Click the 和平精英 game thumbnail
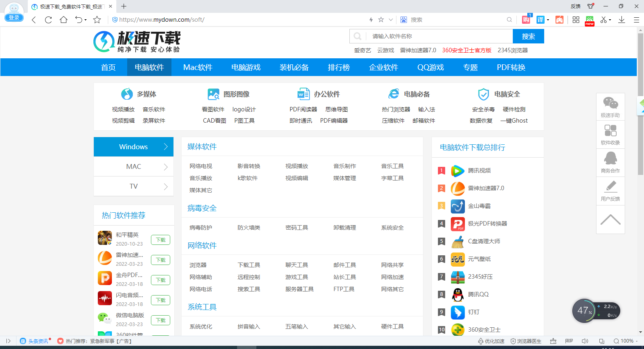Viewport: 644px width, 349px height. point(105,238)
